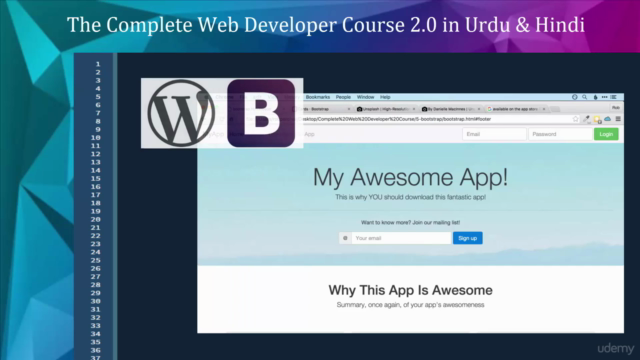Click the address bar URL

tap(396, 119)
